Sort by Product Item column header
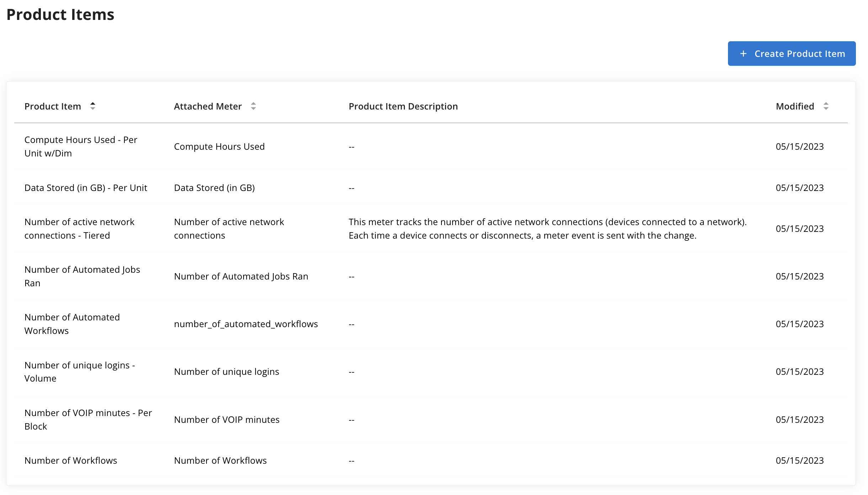This screenshot has width=868, height=495. click(x=53, y=106)
